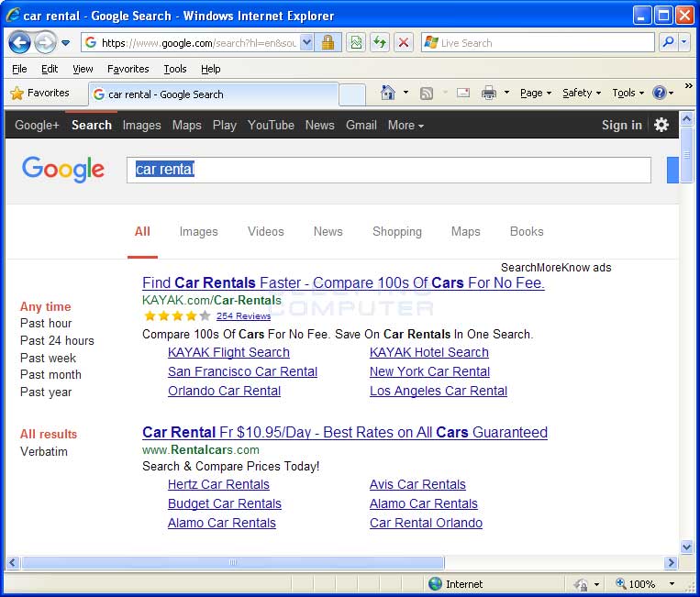This screenshot has width=700, height=597.
Task: Open the Favorites menu in menu bar
Action: (x=128, y=69)
